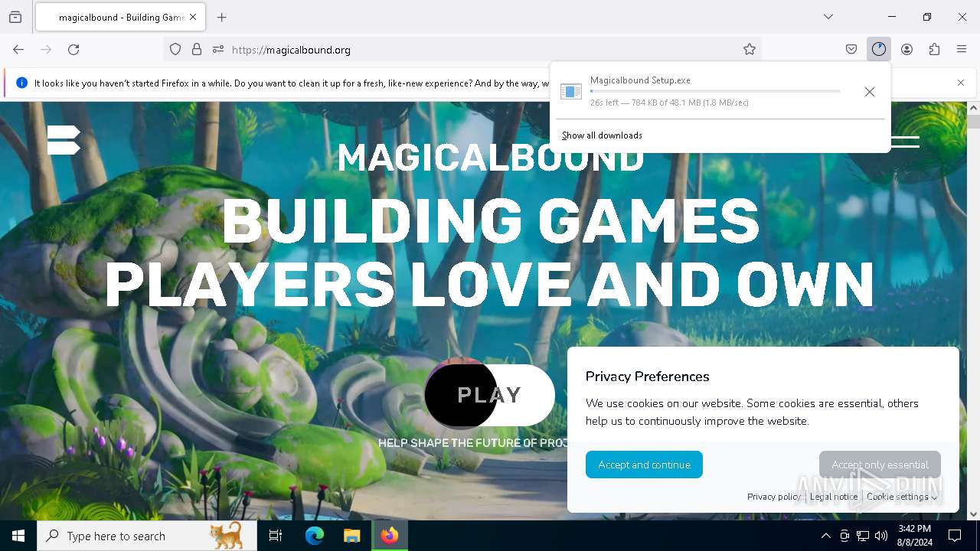Open the Legal notice link

click(834, 497)
